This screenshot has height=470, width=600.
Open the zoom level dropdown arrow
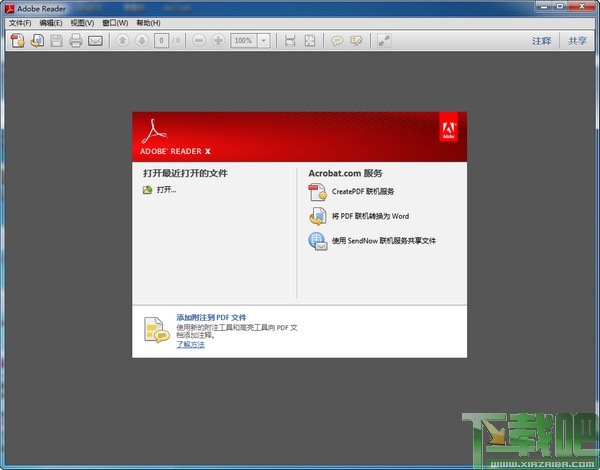point(264,40)
